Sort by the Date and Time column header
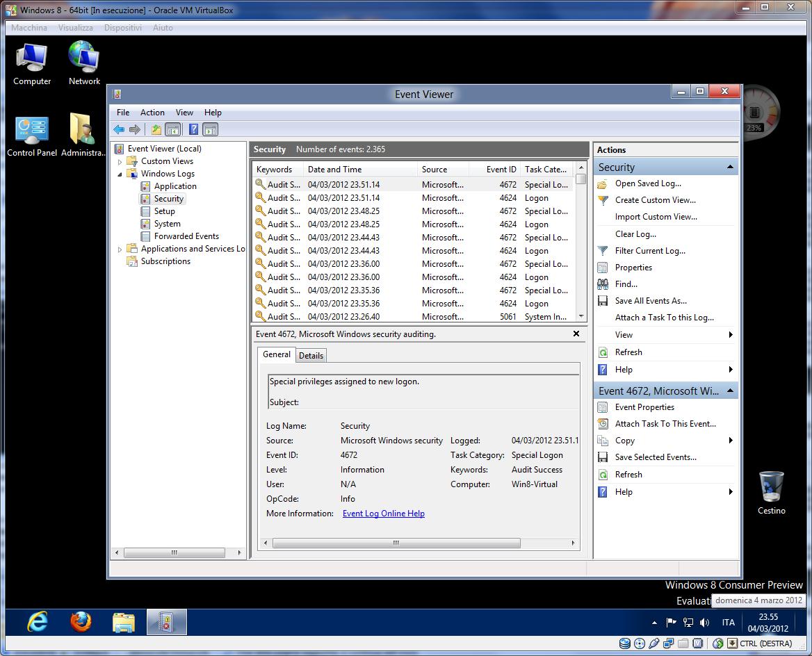The image size is (812, 656). 360,170
